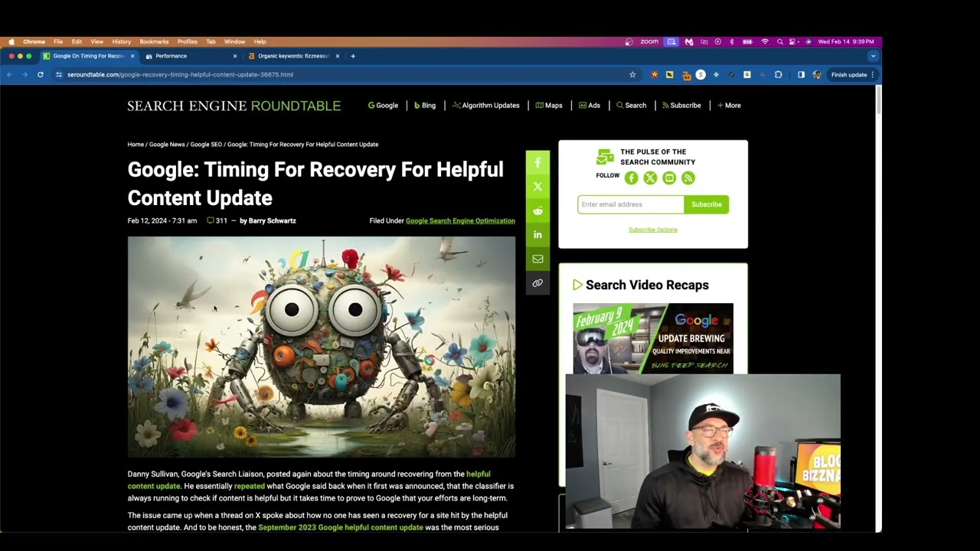
Task: Copy article link icon
Action: [x=537, y=283]
